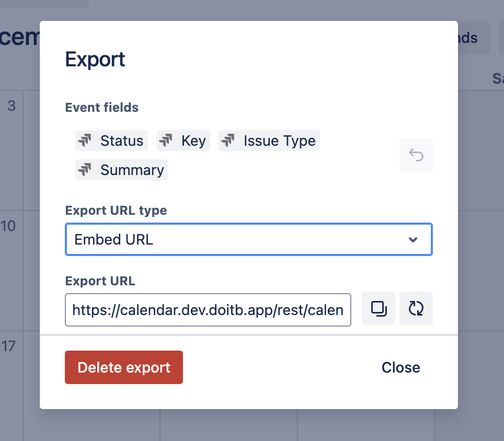Click the Jira icon on Status field
The width and height of the screenshot is (504, 441).
(x=84, y=141)
